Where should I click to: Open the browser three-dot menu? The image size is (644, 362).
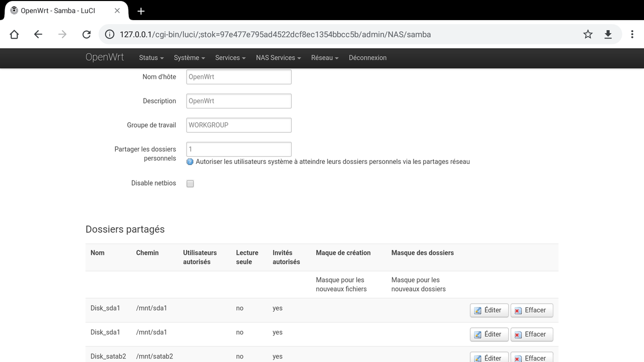coord(632,34)
